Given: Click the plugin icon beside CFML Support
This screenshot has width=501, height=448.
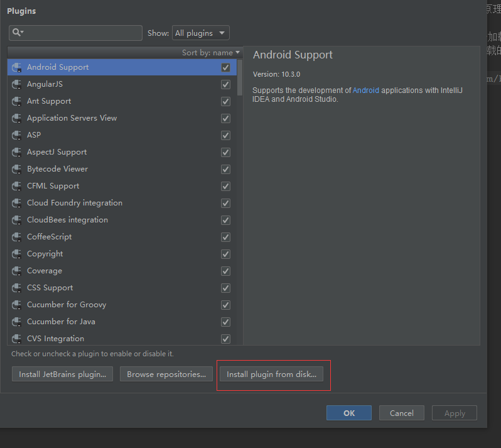Looking at the screenshot, I should click(x=16, y=186).
